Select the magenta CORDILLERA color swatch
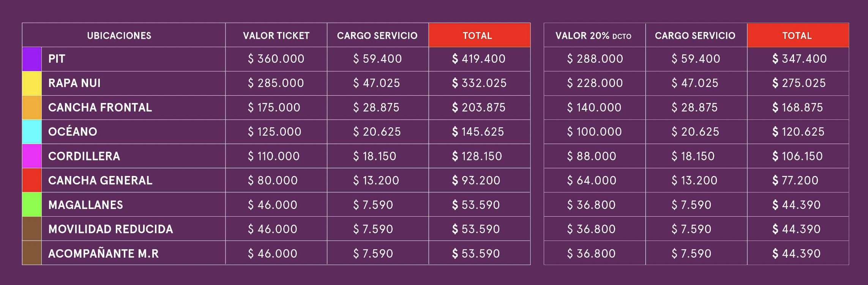The width and height of the screenshot is (868, 285). click(32, 156)
